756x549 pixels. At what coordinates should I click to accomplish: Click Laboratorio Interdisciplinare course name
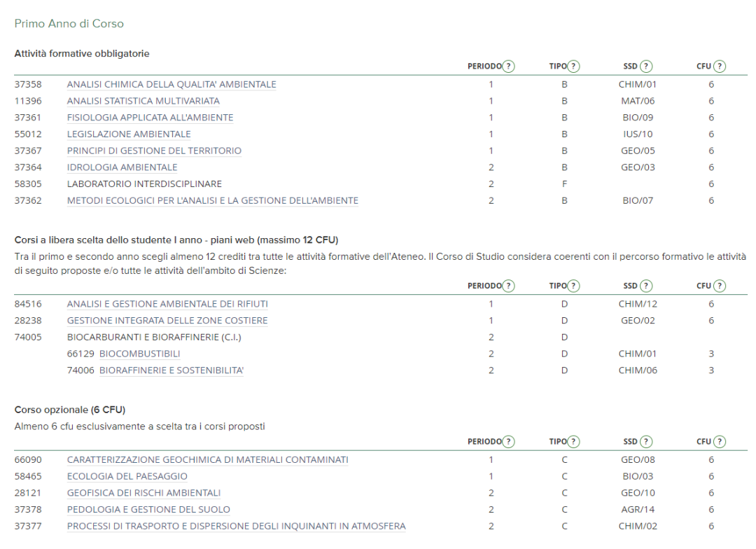click(x=144, y=183)
